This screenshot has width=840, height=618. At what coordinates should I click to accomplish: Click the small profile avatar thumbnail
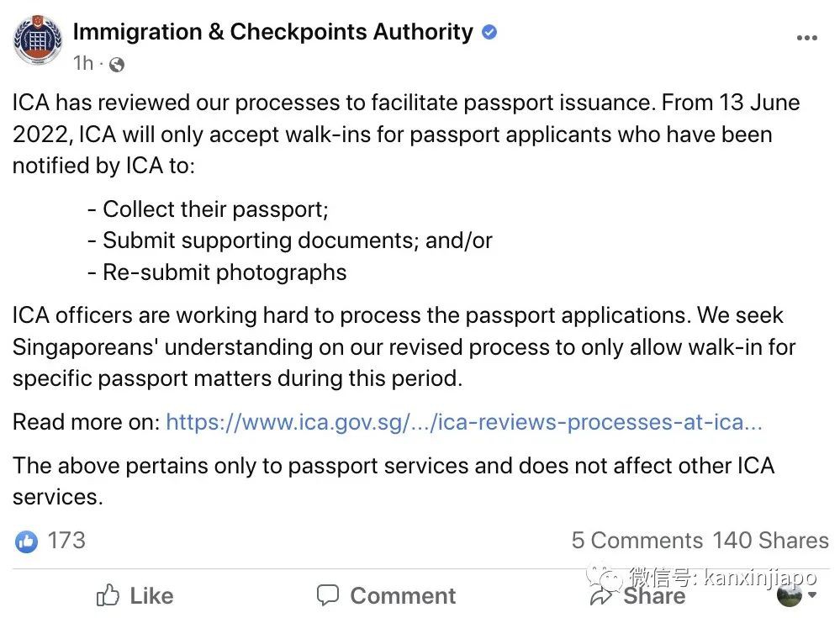[790, 595]
